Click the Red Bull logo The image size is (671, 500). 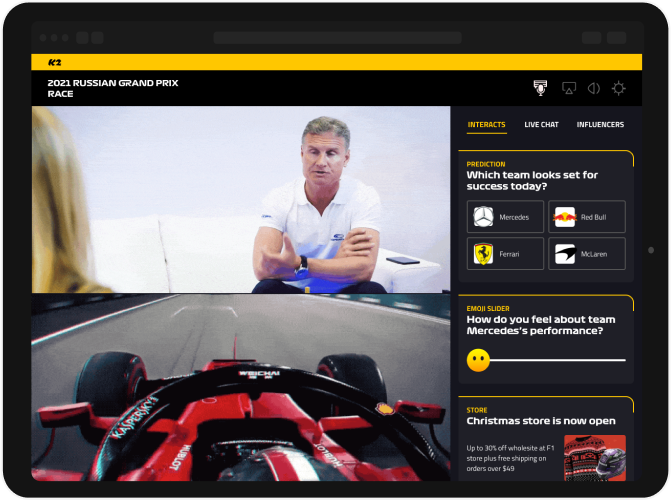[564, 217]
